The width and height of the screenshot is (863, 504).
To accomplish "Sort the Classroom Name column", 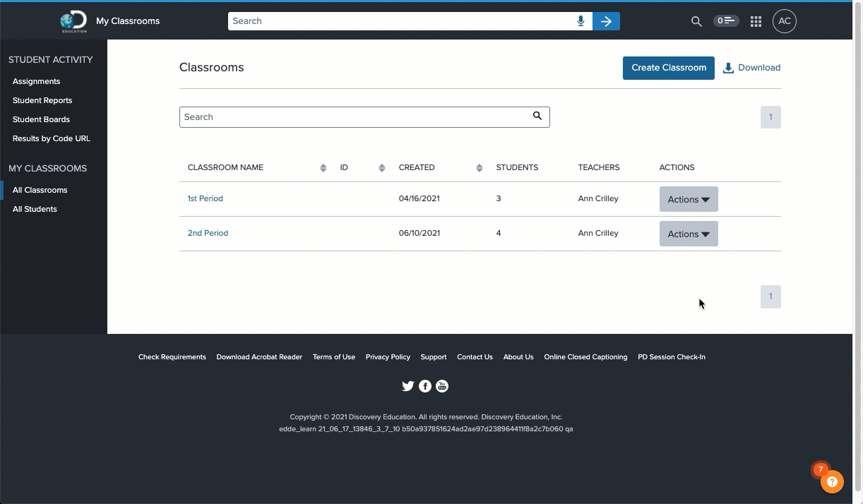I will coord(323,167).
